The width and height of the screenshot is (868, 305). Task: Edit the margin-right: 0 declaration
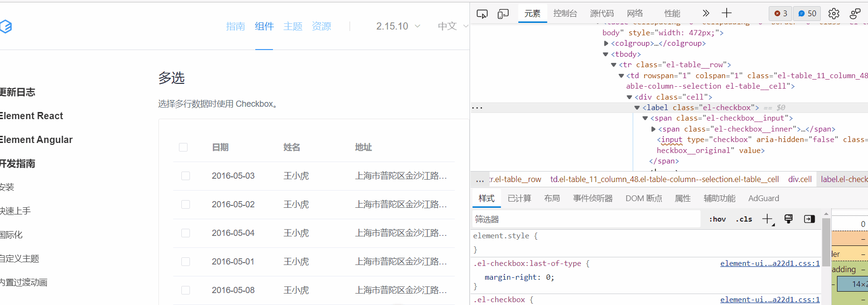click(519, 277)
